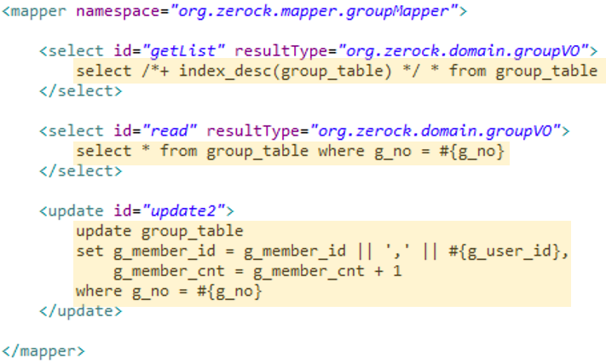Screen dimensions: 606x364
Task: Click the closing select tag after getList query
Action: point(81,91)
